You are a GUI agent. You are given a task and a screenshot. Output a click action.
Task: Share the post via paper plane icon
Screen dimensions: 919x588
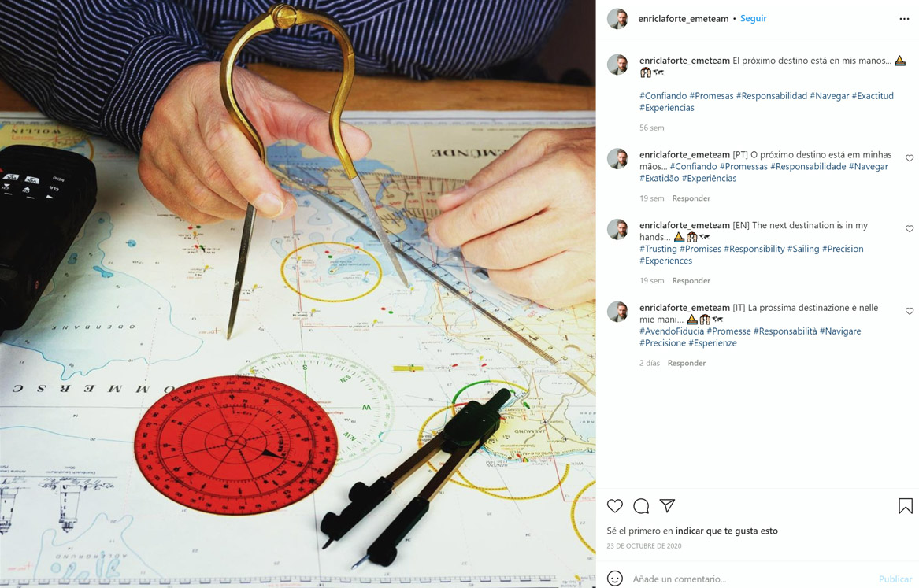[x=667, y=505]
